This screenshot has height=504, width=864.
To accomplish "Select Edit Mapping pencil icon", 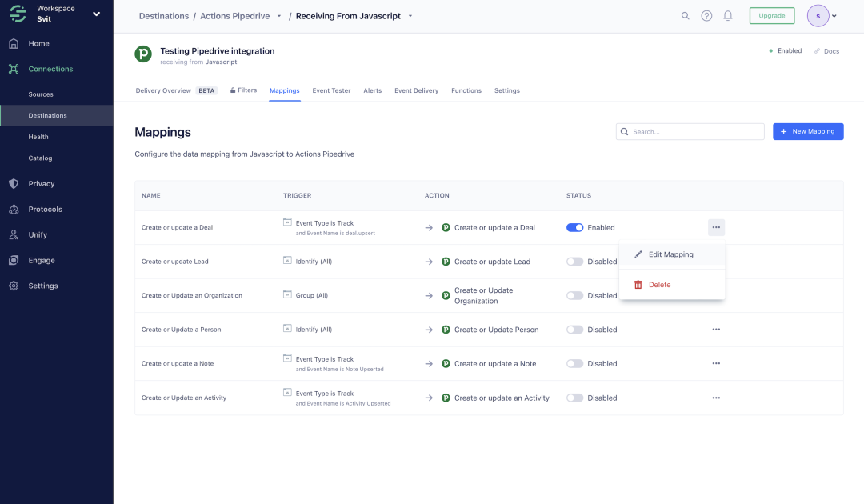I will [x=639, y=254].
